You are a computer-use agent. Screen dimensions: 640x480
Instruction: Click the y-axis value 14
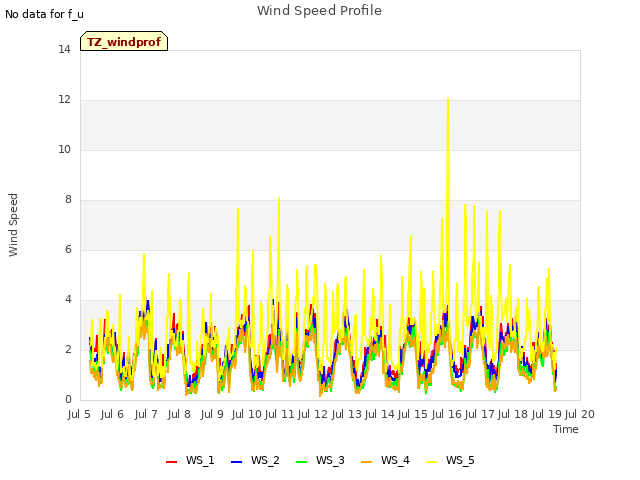[64, 50]
